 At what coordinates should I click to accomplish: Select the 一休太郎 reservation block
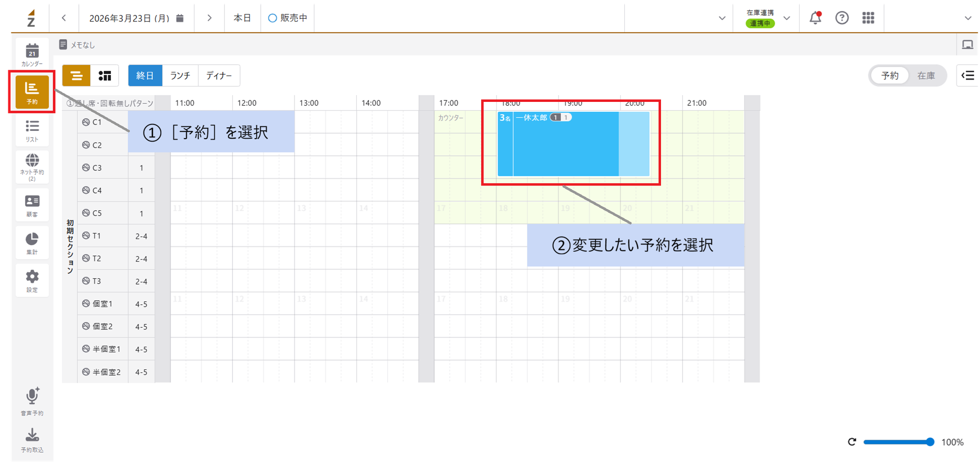click(573, 144)
